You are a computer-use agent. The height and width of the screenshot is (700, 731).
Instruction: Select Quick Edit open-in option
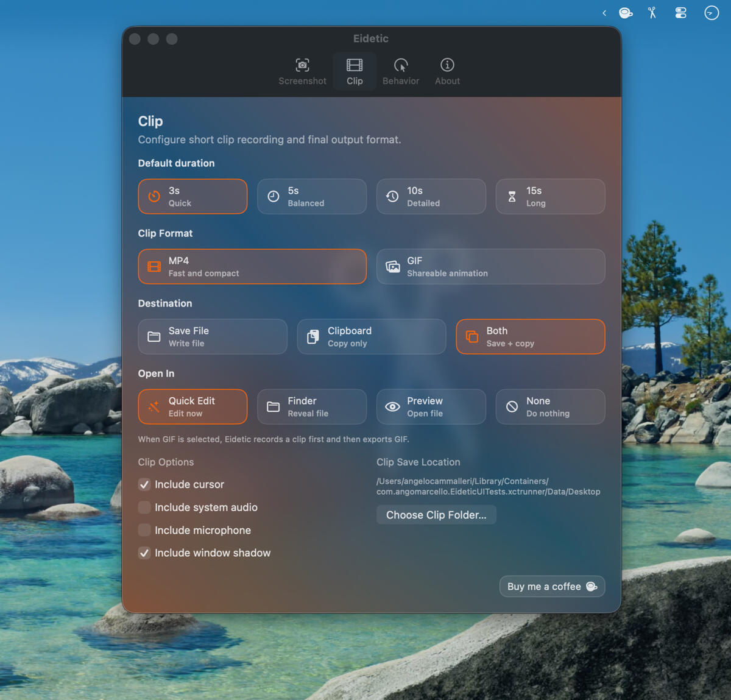point(192,406)
